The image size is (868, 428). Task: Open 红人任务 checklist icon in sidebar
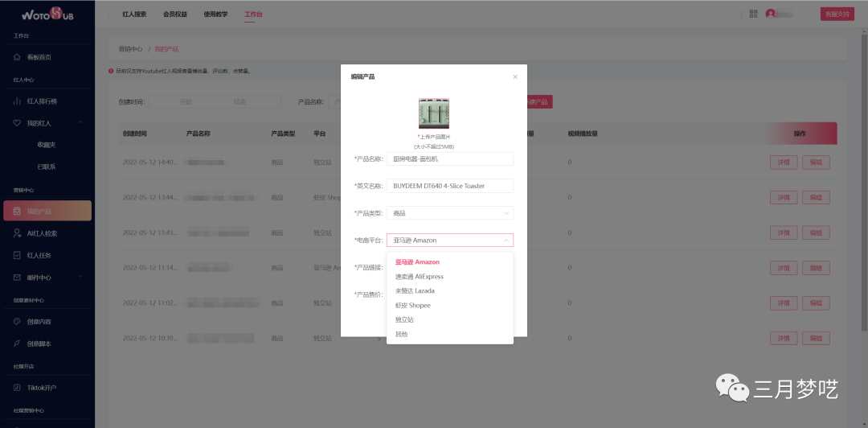17,256
